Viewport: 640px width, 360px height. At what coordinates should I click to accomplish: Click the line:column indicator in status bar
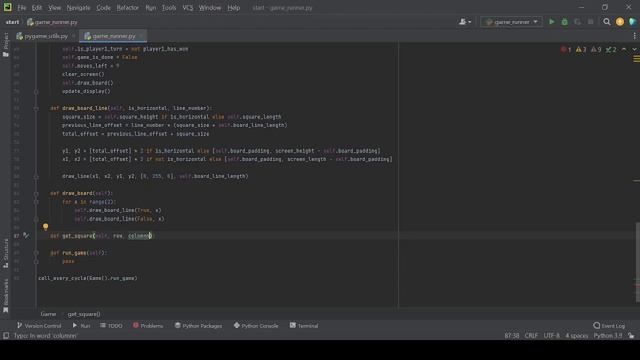pos(511,336)
